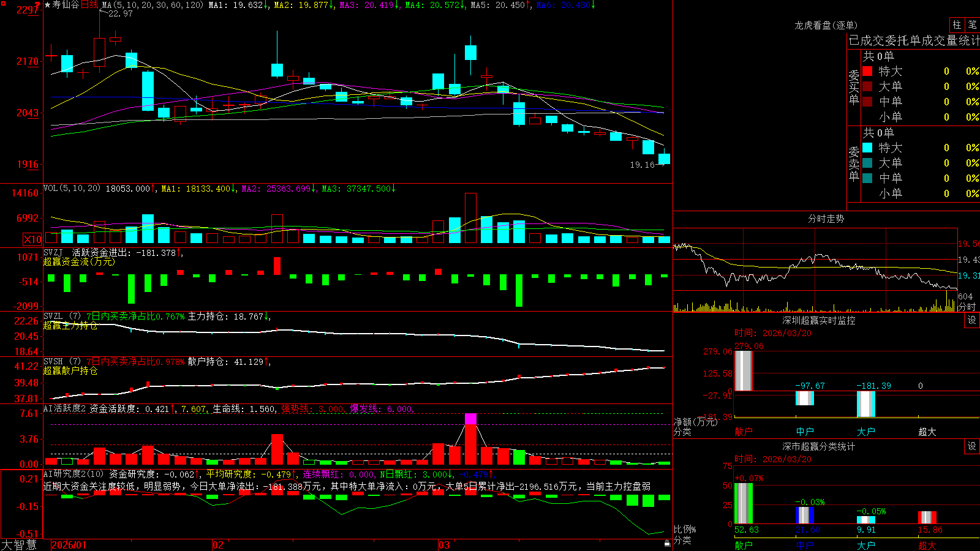Click the teal 中单 sell-order swatch

(867, 178)
